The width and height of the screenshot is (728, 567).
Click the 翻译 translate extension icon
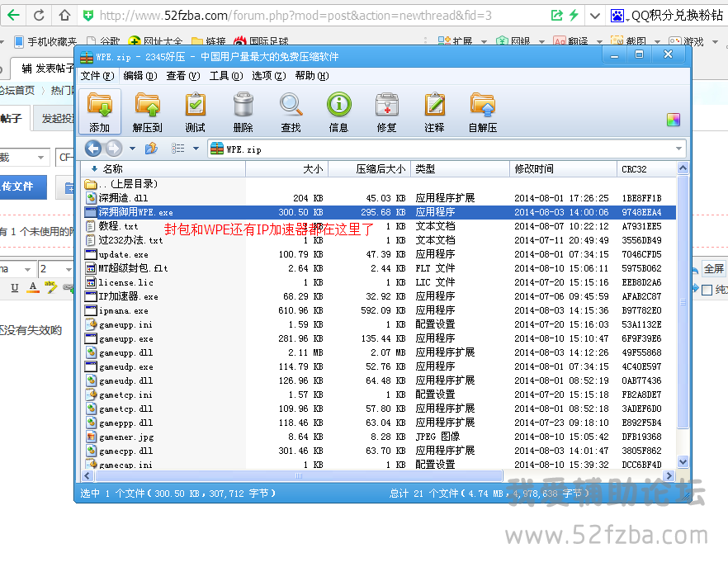coord(560,41)
